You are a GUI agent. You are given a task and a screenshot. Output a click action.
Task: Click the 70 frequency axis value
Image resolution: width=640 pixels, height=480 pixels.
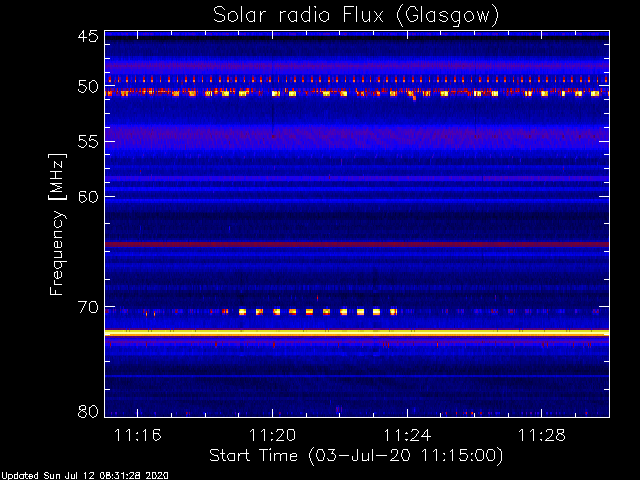tap(88, 307)
